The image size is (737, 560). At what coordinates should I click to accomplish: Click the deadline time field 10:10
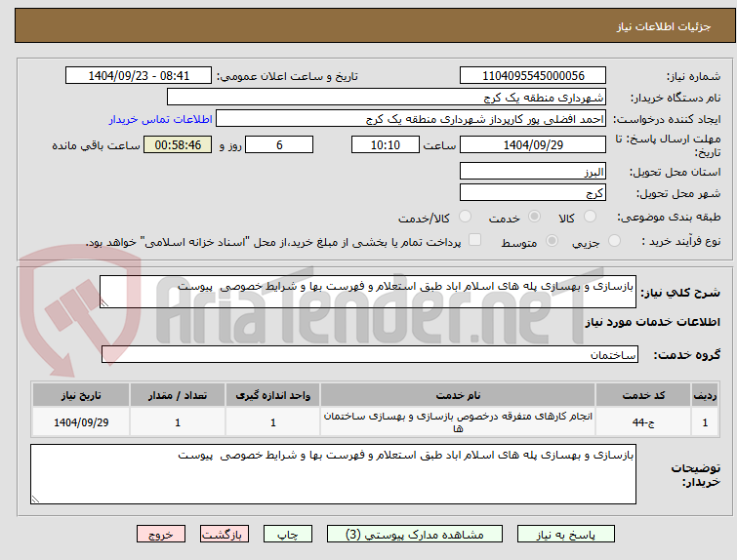386,144
